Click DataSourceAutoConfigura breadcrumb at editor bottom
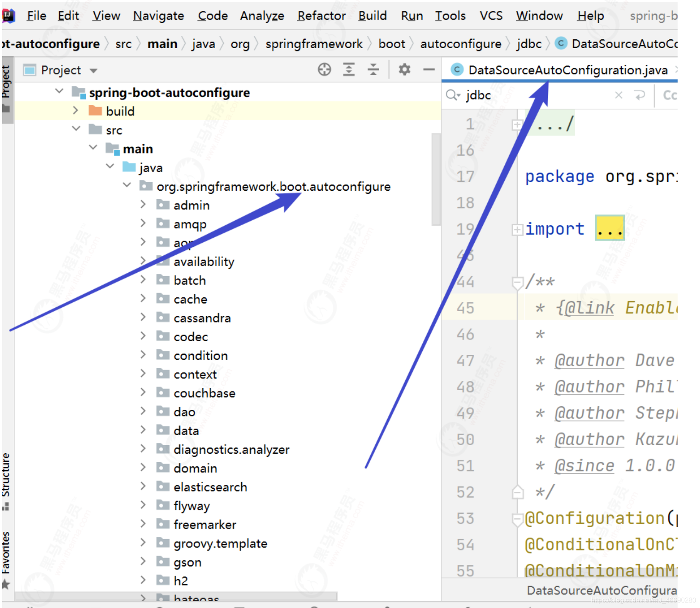Screen dimensions: 700x608 click(601, 591)
